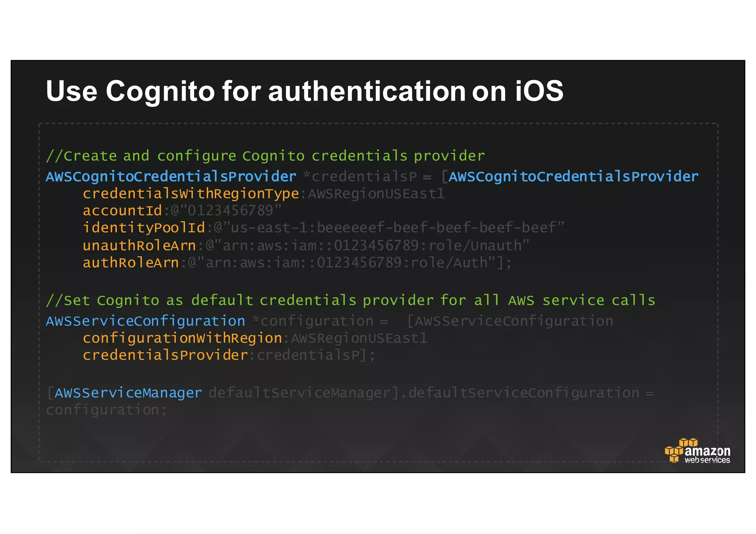Click the final 'configuration;' line
Viewport: 756px width, 534px height.
(x=107, y=410)
